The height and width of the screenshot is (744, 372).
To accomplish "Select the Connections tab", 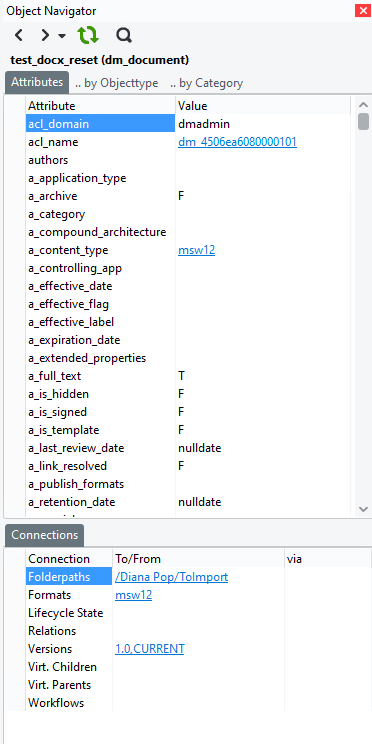I will [x=45, y=535].
